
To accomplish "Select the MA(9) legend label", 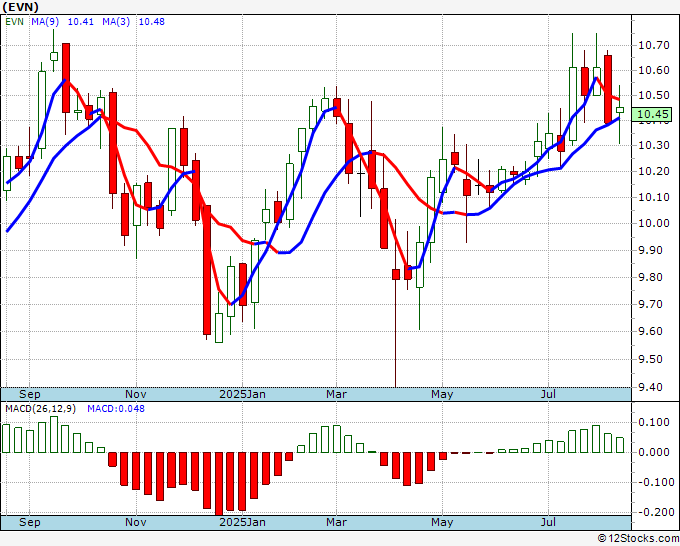I will pyautogui.click(x=44, y=22).
